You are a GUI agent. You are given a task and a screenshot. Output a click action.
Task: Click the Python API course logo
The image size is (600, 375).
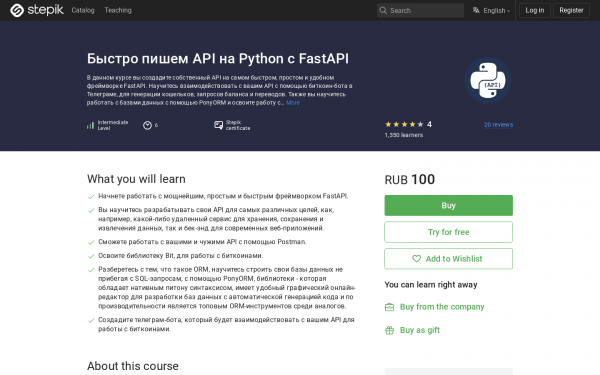[488, 80]
